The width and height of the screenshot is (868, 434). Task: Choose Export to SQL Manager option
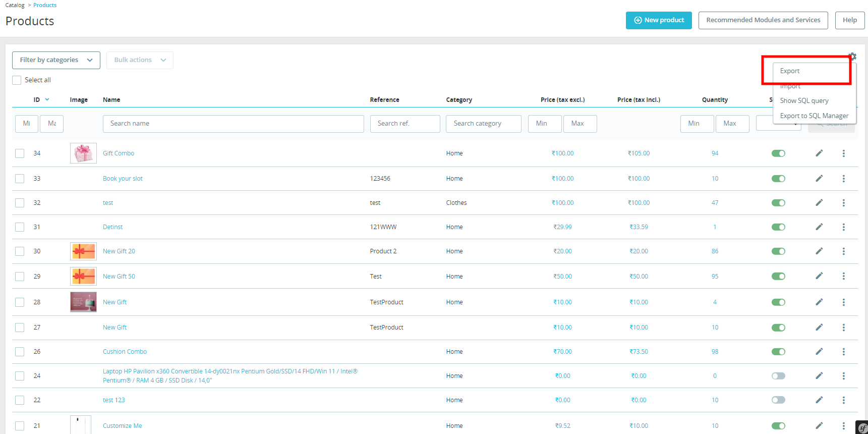pyautogui.click(x=814, y=116)
